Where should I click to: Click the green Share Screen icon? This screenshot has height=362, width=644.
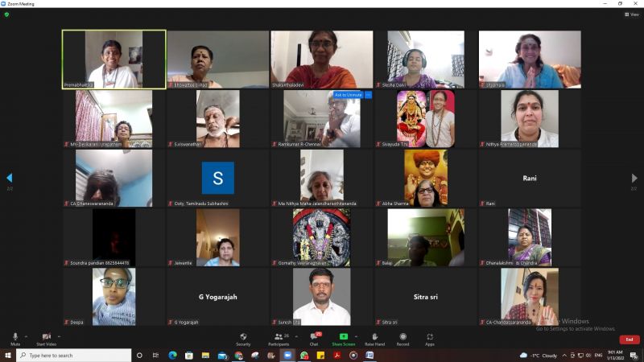[x=344, y=337]
